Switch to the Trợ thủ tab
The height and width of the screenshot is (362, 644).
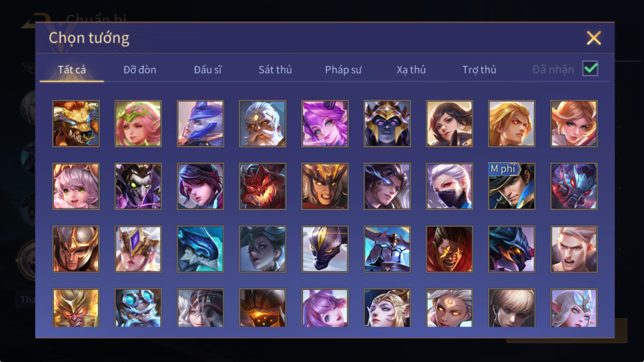pyautogui.click(x=479, y=69)
